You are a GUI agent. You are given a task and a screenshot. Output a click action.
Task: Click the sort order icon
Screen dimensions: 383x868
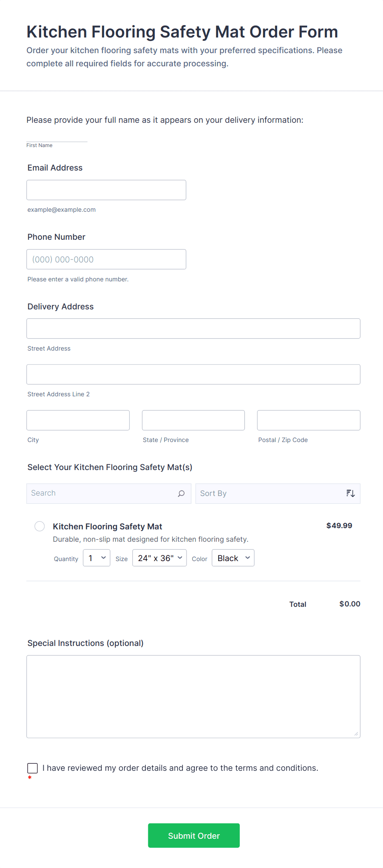click(350, 494)
